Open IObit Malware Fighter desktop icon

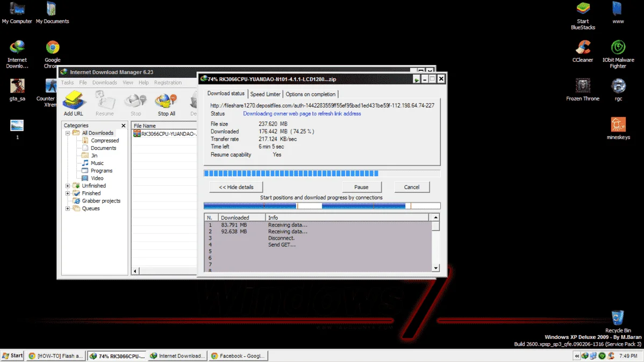pyautogui.click(x=618, y=54)
